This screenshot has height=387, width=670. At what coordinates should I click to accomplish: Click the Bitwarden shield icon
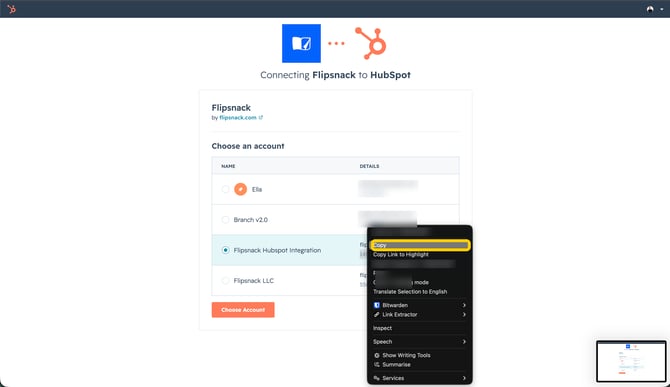click(376, 305)
